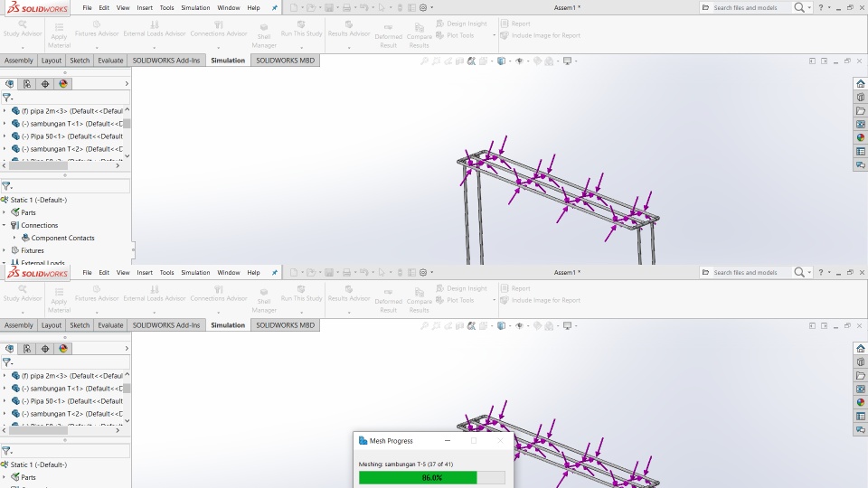Click Include Image for Report, upper window
This screenshot has height=488, width=868.
pos(541,35)
